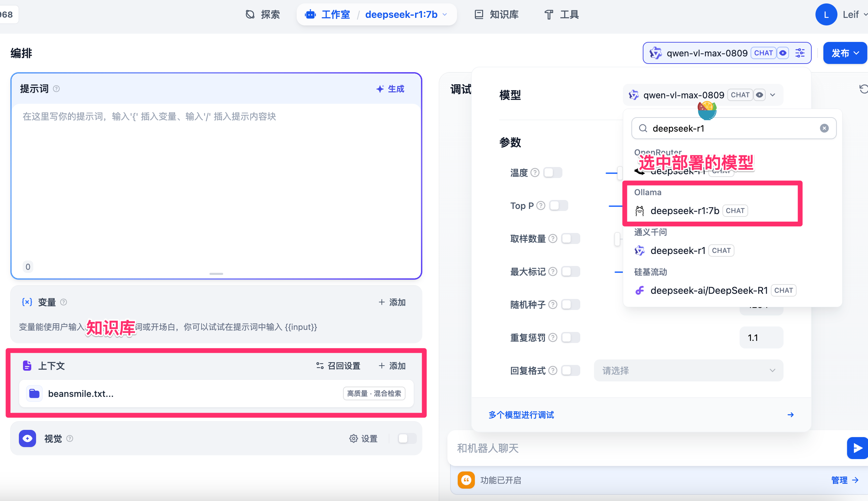
Task: Open the panel model selector chevron
Action: [x=773, y=95]
